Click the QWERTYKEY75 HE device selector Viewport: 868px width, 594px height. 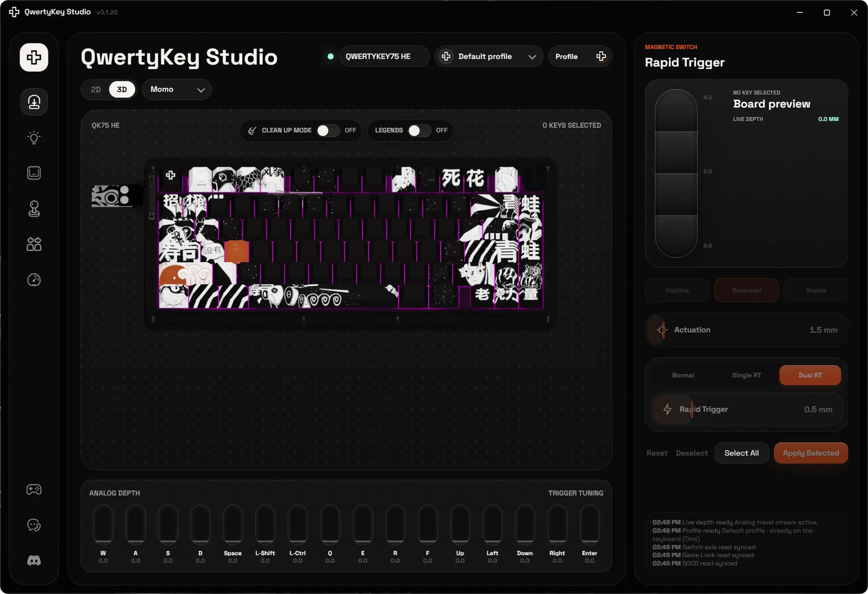384,56
